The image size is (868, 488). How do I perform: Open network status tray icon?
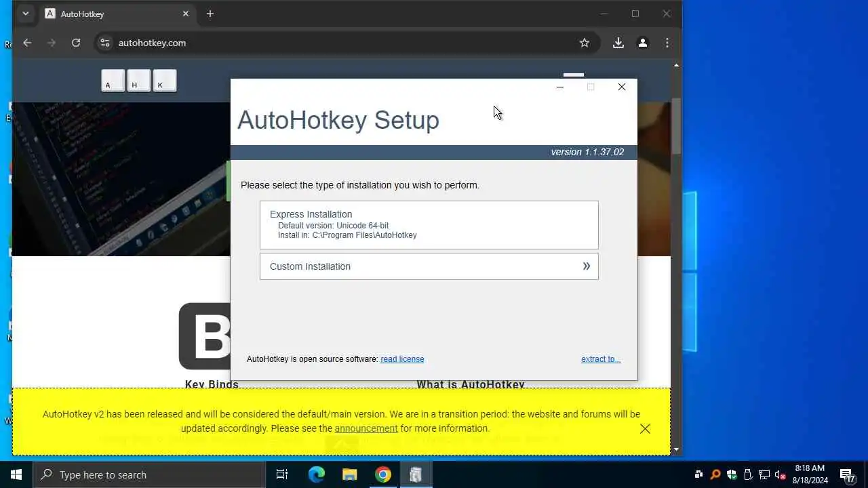click(x=764, y=474)
